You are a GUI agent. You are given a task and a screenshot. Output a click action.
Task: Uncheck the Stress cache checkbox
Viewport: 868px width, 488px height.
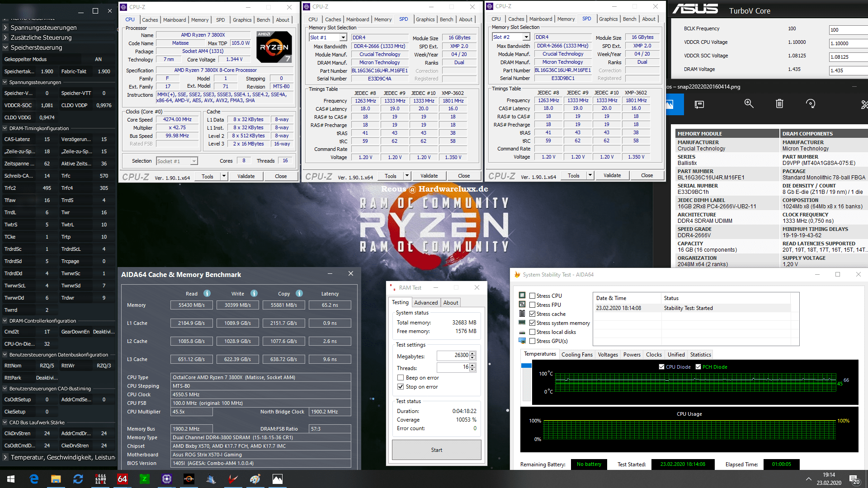tap(533, 314)
